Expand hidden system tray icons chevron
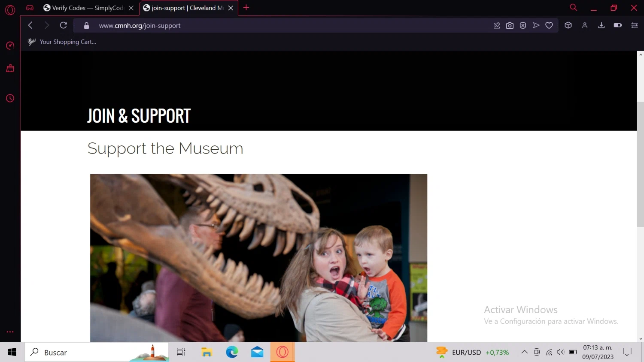Image resolution: width=644 pixels, height=362 pixels. click(524, 352)
